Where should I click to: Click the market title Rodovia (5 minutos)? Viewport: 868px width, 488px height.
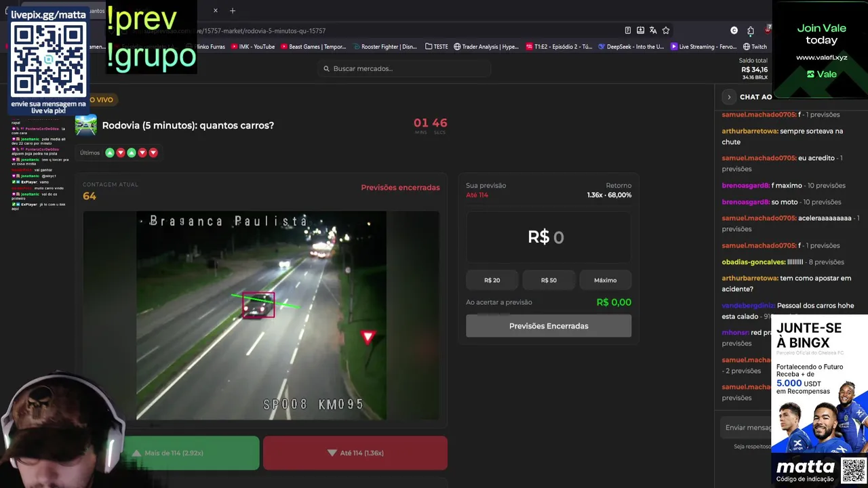tap(188, 125)
